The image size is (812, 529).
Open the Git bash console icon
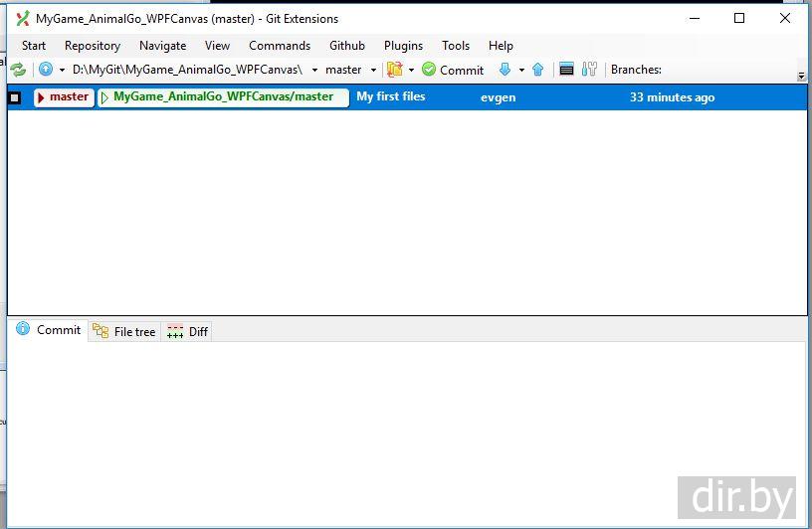(x=566, y=70)
